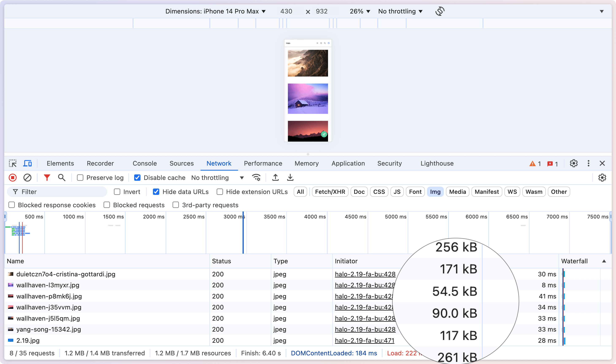Click the Network settings gear icon
Viewport: 616px width, 364px height.
pyautogui.click(x=603, y=178)
